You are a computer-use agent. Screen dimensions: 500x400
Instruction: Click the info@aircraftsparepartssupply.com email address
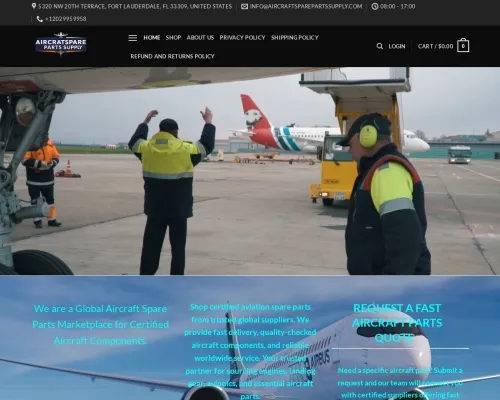[306, 6]
